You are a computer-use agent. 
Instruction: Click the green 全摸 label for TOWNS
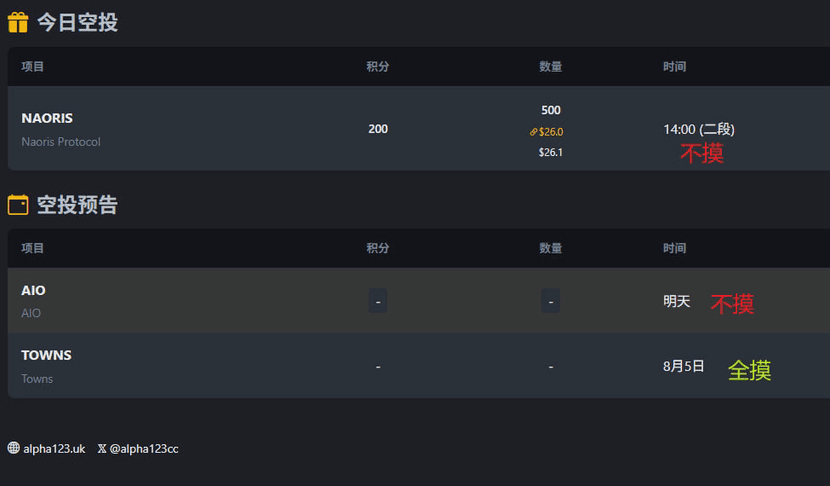click(750, 370)
